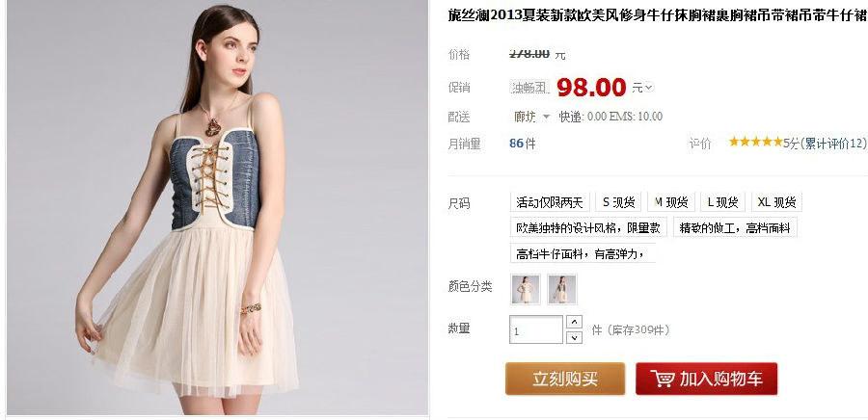This screenshot has width=868, height=420.
Task: Choose size L 现货
Action: [723, 202]
